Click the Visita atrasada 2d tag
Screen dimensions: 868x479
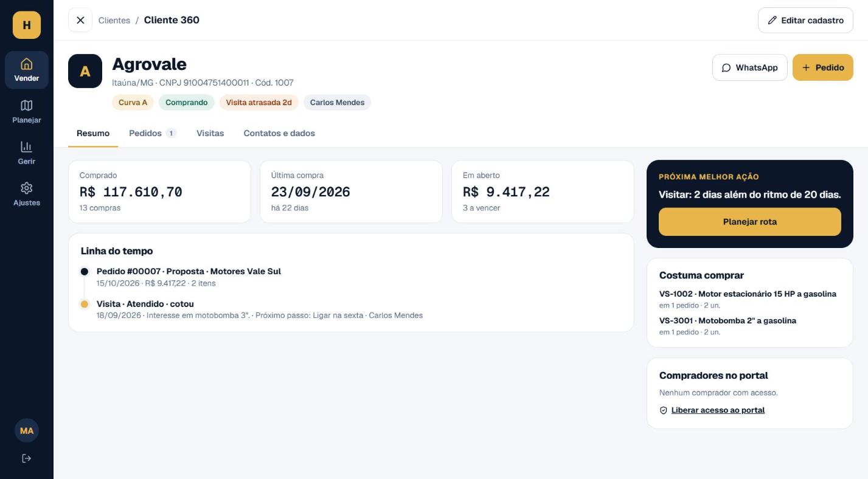[x=259, y=102]
